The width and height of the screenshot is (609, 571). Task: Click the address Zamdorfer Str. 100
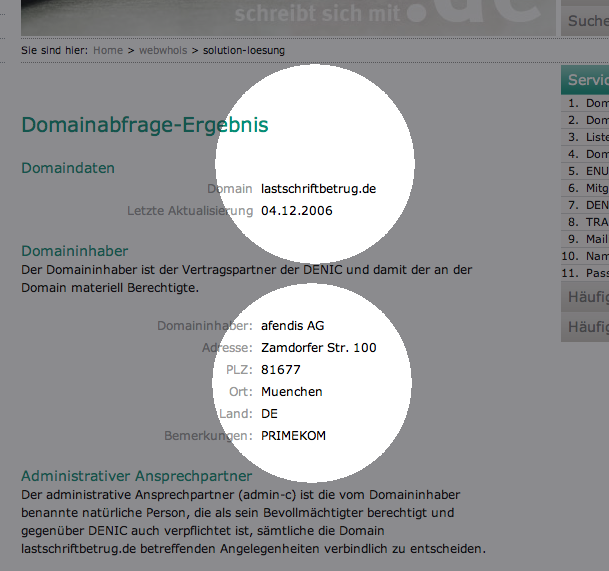pos(319,348)
